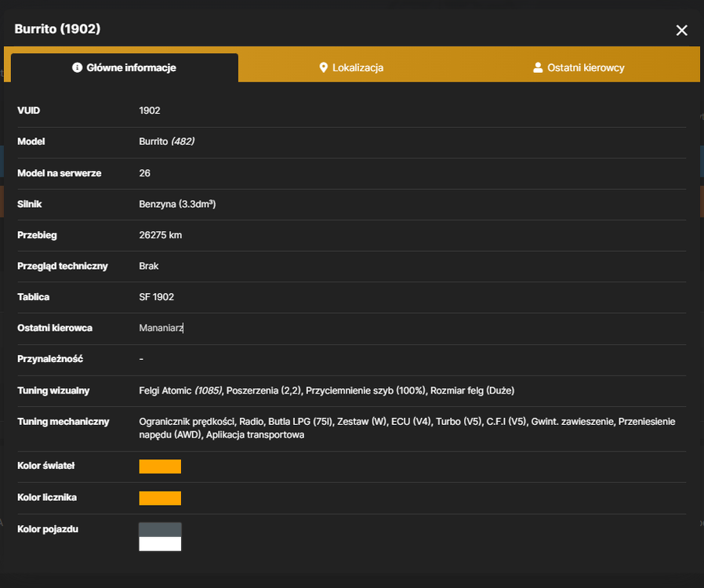The height and width of the screenshot is (588, 704).
Task: Click the orange Kolor licznika swatch
Action: pyautogui.click(x=160, y=498)
